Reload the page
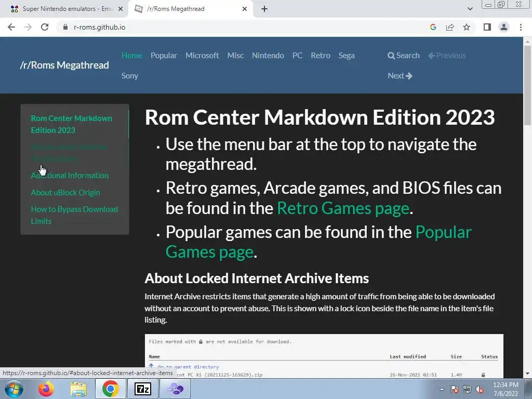This screenshot has width=532, height=399. pos(45,27)
